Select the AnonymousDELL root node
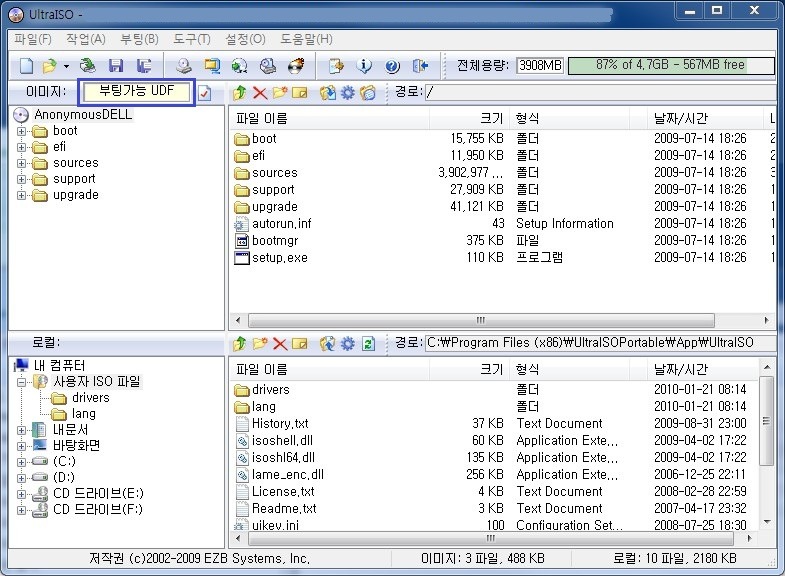 pyautogui.click(x=83, y=115)
